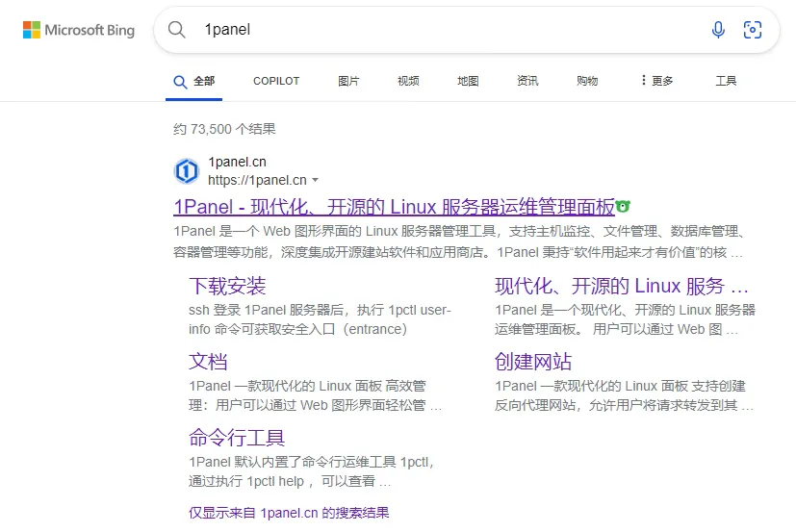Select the 图片 images tab
This screenshot has height=532, width=796.
(x=348, y=81)
